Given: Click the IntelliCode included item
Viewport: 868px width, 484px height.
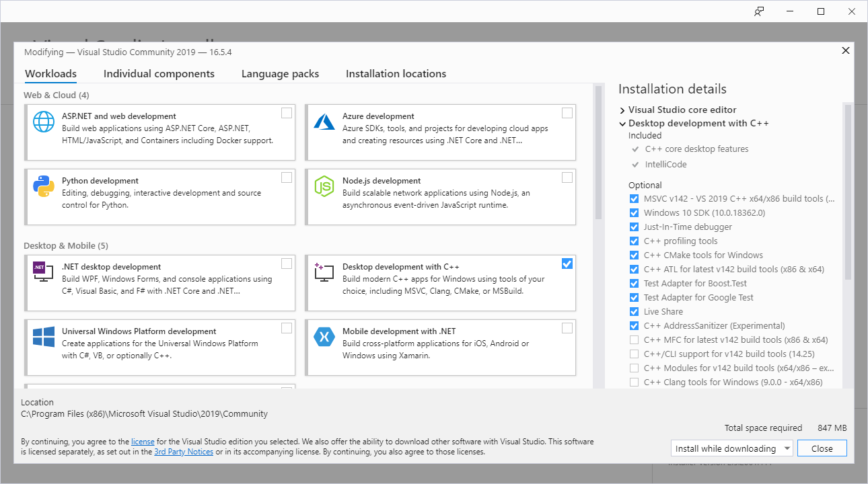Looking at the screenshot, I should point(665,164).
